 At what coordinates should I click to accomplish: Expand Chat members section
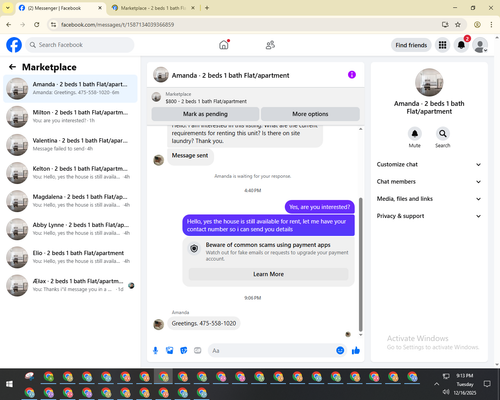(429, 182)
